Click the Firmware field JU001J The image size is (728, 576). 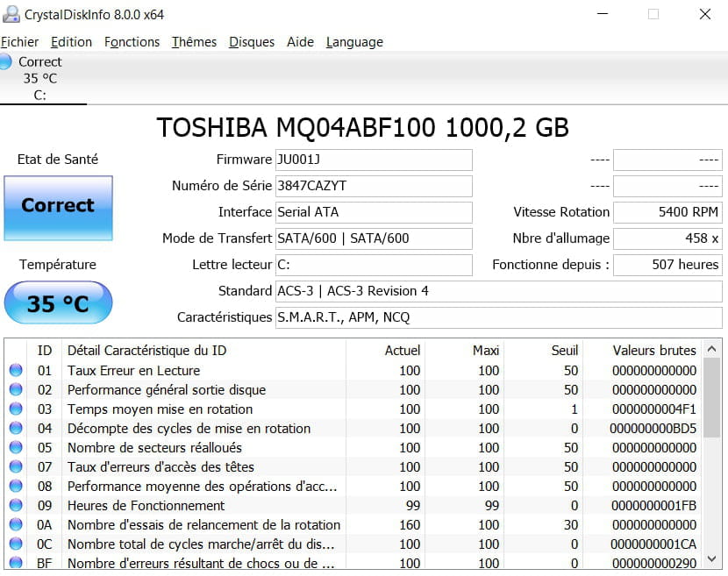(374, 160)
